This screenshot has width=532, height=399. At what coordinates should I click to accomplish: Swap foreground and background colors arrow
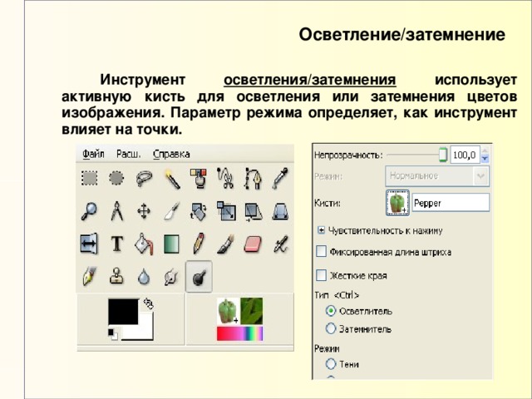point(148,303)
